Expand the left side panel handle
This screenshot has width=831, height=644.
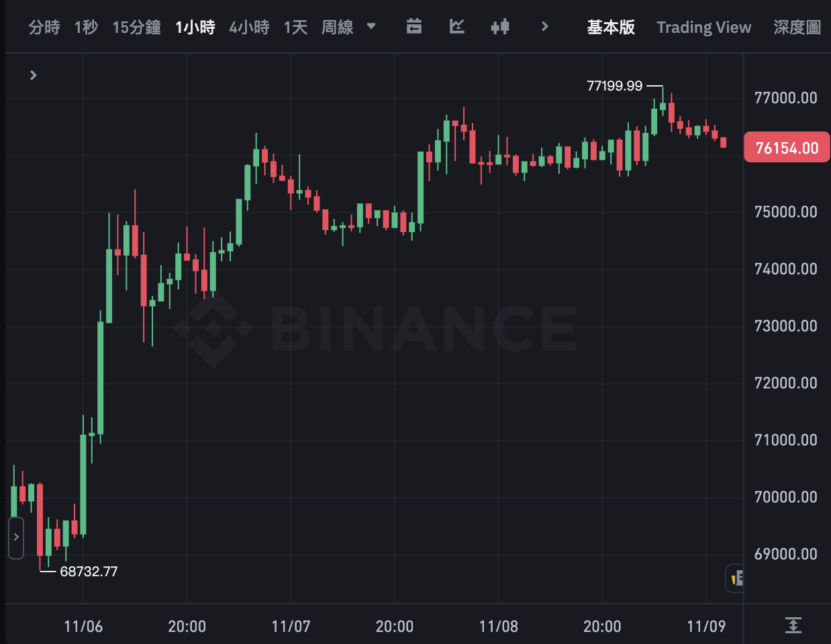16,537
